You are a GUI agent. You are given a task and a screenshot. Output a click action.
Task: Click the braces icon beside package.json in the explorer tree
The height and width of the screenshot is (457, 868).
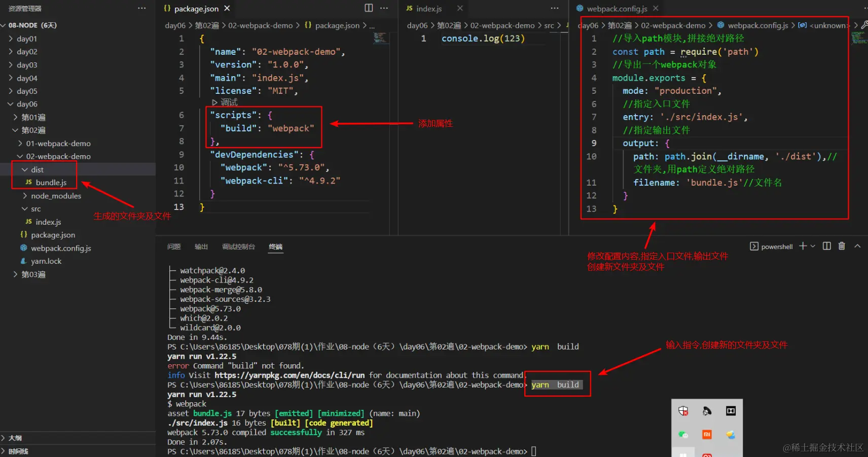(24, 235)
